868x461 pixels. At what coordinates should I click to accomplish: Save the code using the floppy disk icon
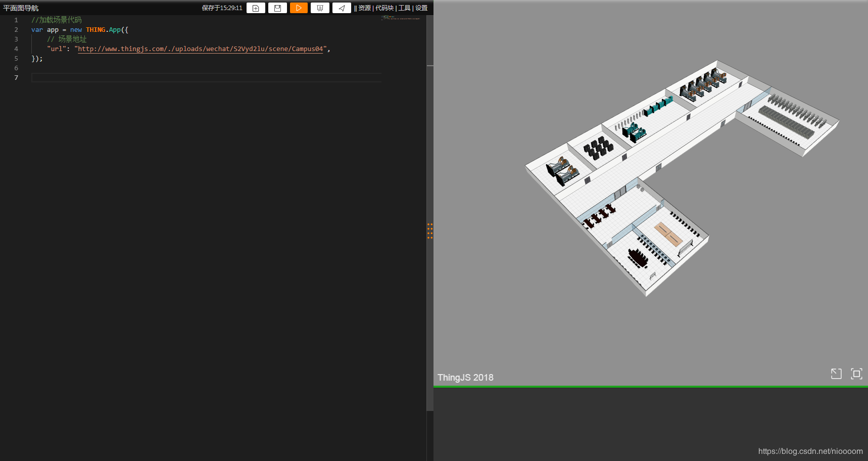point(277,8)
